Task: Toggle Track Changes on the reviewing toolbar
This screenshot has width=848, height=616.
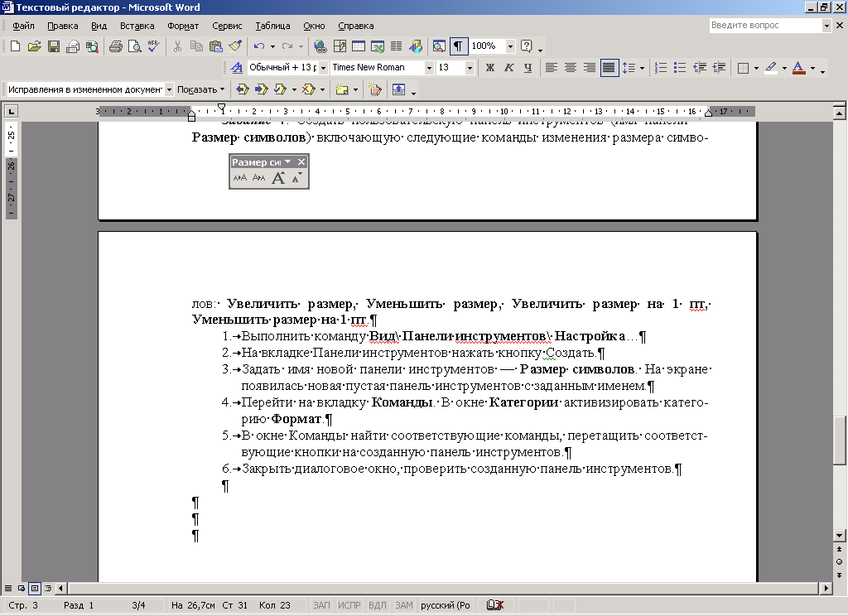Action: tap(375, 89)
